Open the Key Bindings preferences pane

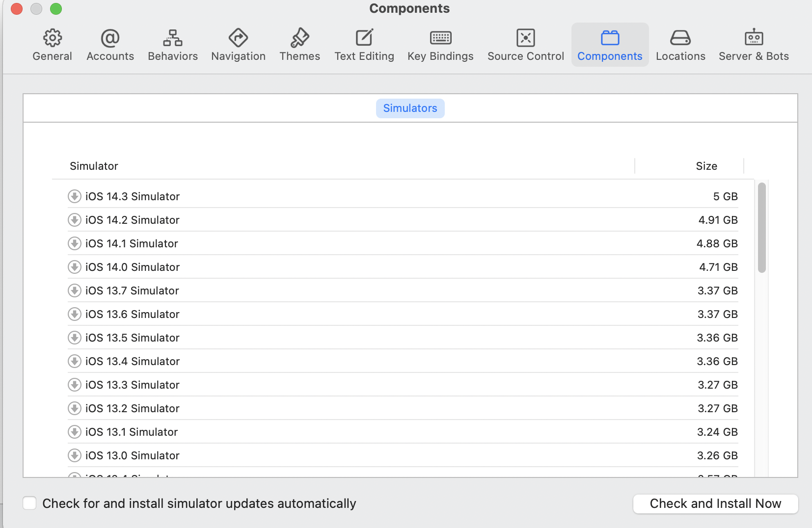coord(440,45)
